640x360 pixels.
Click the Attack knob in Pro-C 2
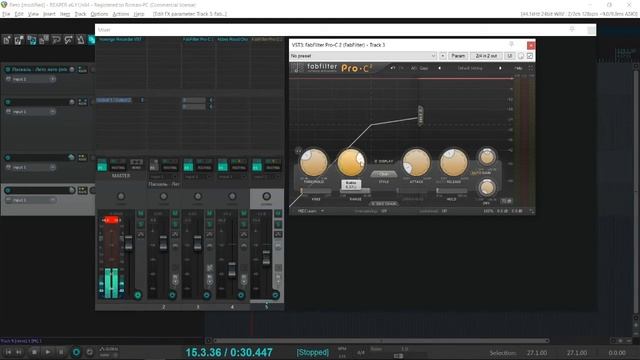(416, 162)
